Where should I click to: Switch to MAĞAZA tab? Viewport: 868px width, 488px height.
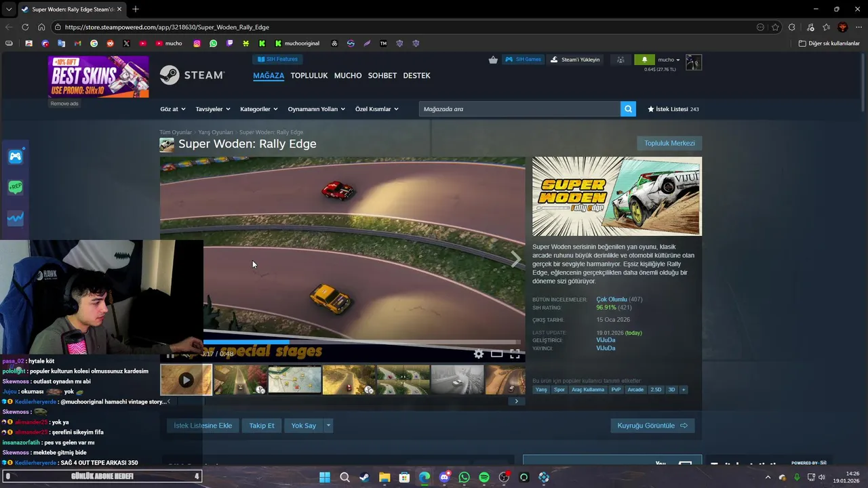[269, 75]
